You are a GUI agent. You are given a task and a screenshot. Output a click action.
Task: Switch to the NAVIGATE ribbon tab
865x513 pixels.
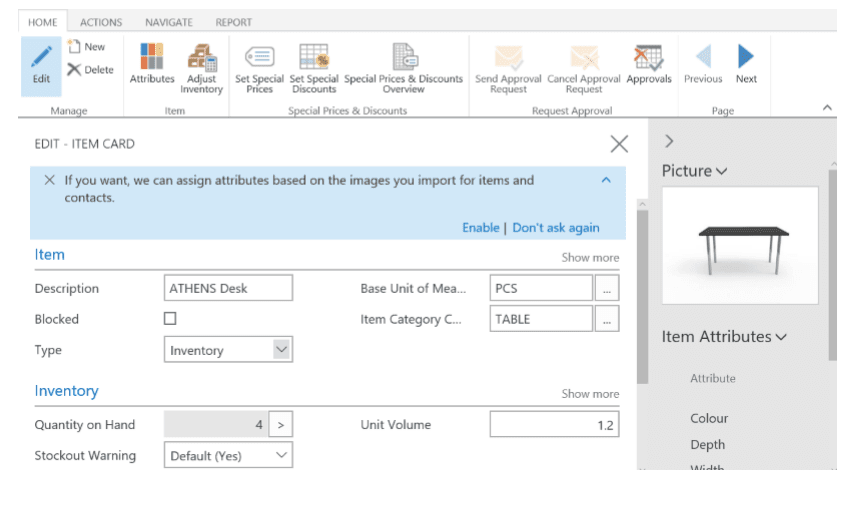[169, 22]
